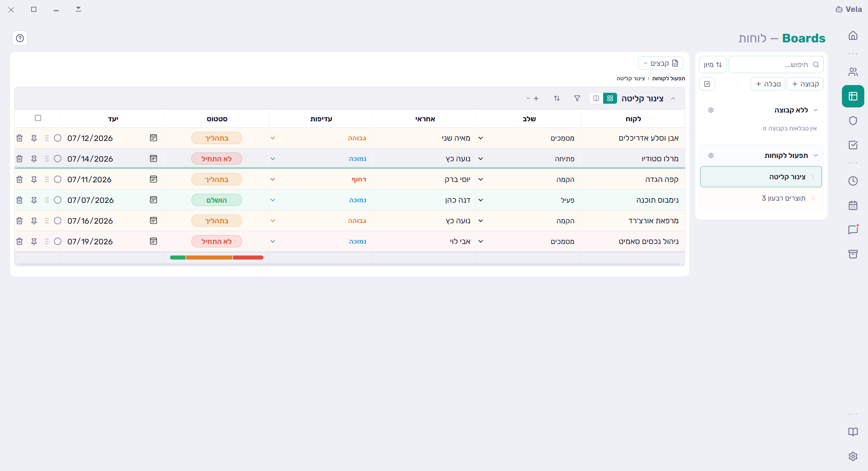Toggle the multi-select checkbox icon in side panel
Screen dimensions: 868x471
(x=707, y=84)
